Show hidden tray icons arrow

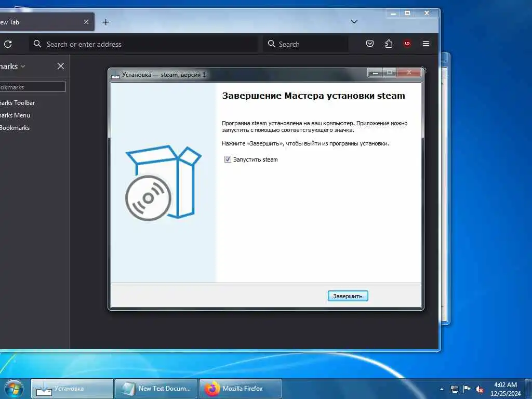click(x=442, y=389)
